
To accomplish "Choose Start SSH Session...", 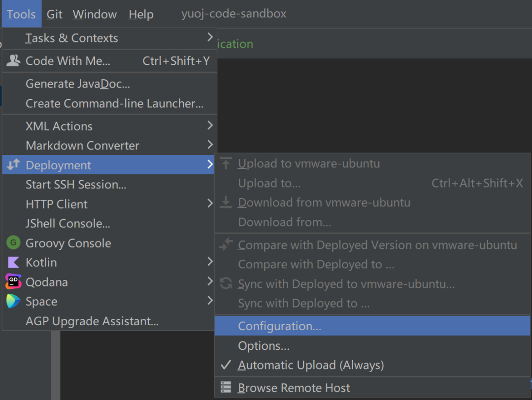I will tap(76, 185).
